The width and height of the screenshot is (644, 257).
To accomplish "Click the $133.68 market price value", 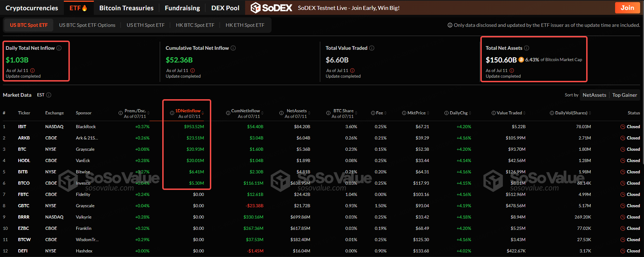I will [421, 251].
